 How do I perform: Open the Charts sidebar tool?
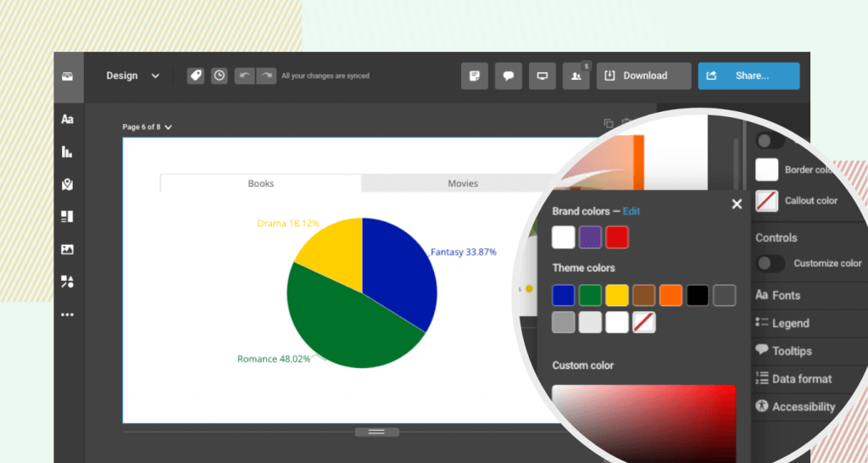click(x=68, y=152)
